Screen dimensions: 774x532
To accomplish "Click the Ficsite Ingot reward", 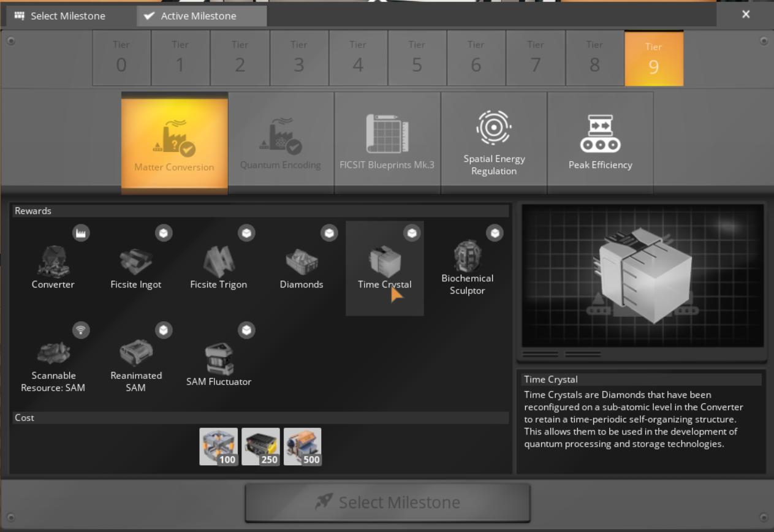I will [x=135, y=260].
